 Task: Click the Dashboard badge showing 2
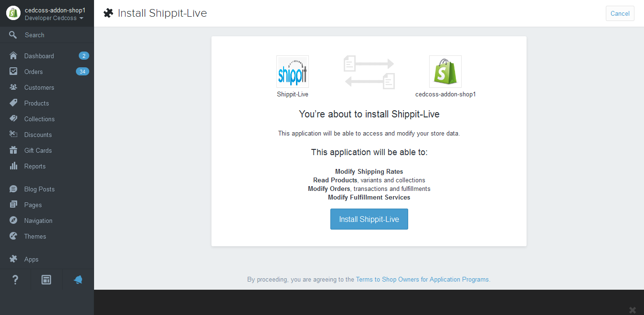tap(84, 56)
